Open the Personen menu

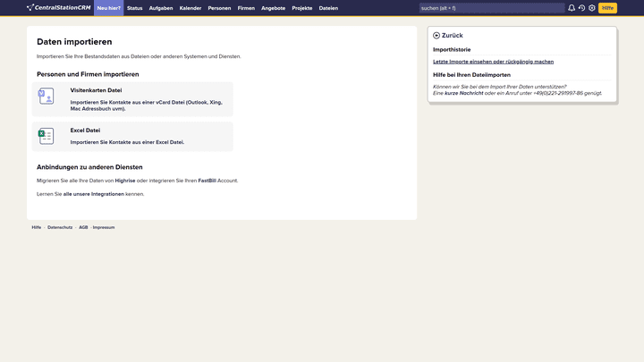tap(219, 8)
